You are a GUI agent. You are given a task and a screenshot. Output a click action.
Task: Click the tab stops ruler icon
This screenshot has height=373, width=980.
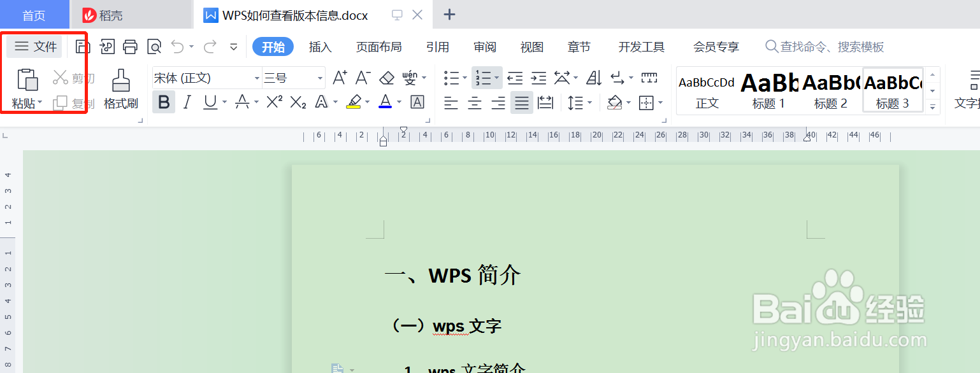coord(649,78)
